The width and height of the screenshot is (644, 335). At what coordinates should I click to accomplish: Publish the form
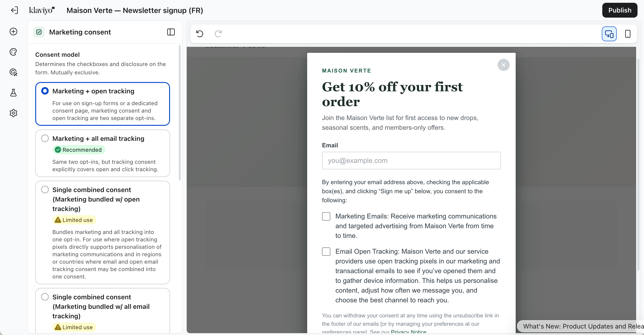tap(619, 10)
